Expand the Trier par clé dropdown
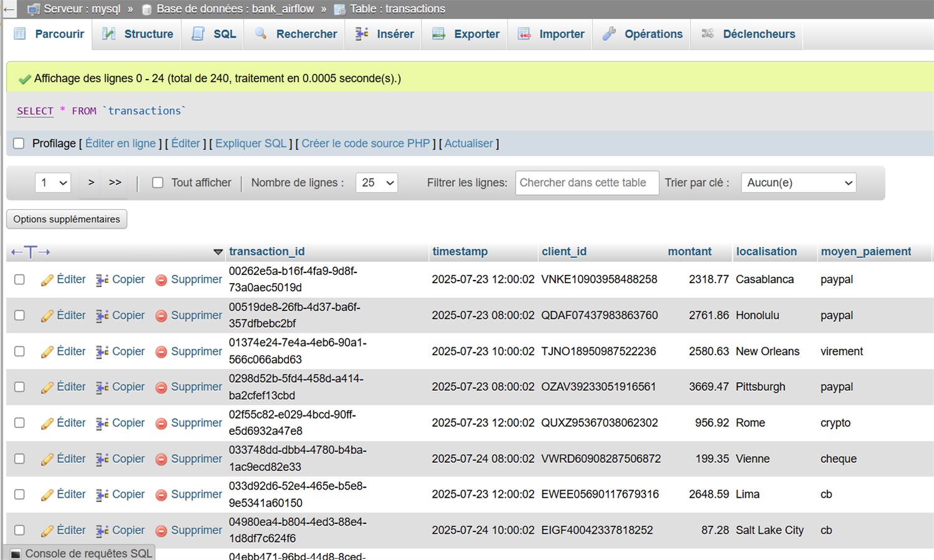Image resolution: width=934 pixels, height=560 pixels. 798,183
